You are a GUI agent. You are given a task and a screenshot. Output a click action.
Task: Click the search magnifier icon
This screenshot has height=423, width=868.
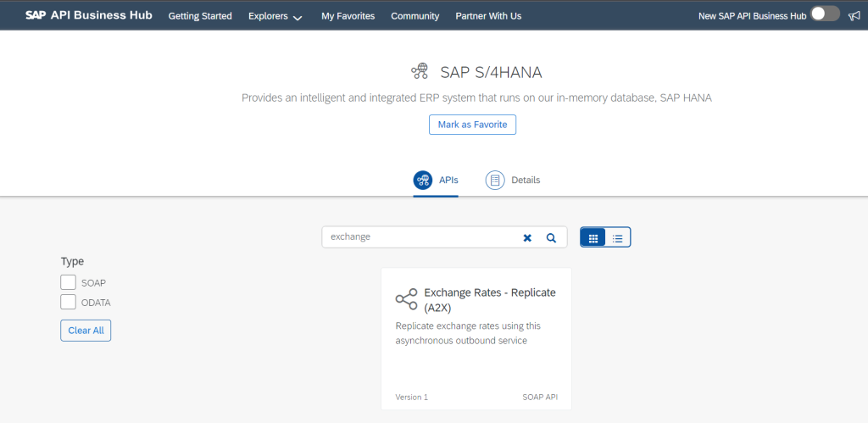click(551, 237)
